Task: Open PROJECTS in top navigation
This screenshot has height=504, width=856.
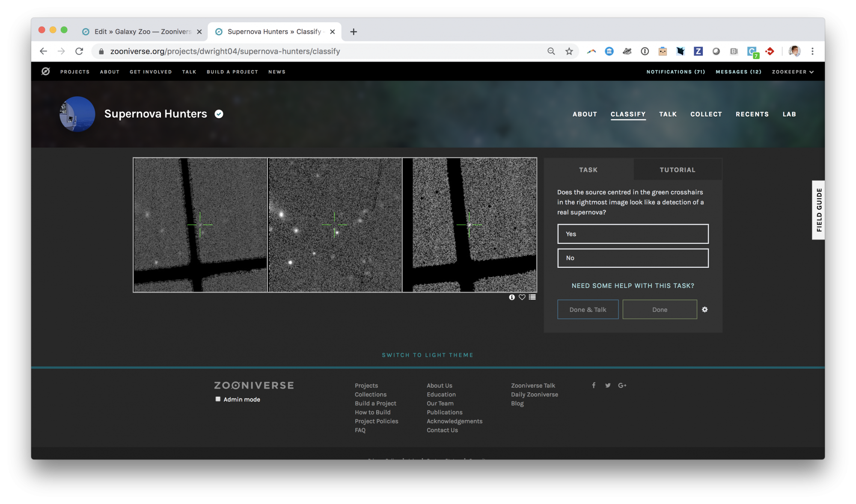Action: 75,72
